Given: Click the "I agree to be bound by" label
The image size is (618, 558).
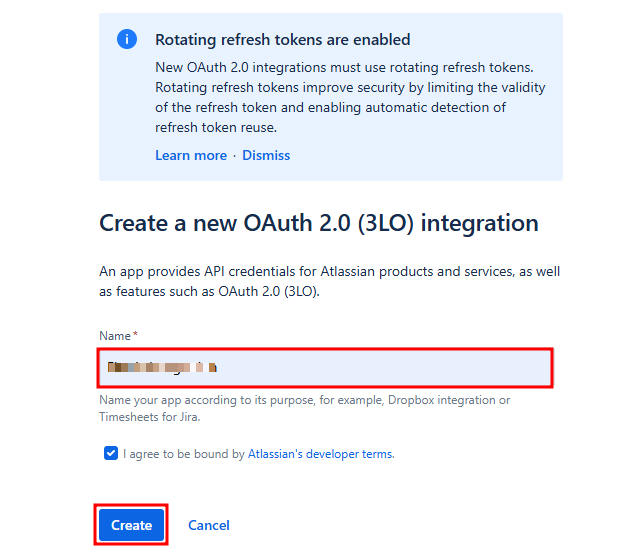Looking at the screenshot, I should tap(184, 453).
